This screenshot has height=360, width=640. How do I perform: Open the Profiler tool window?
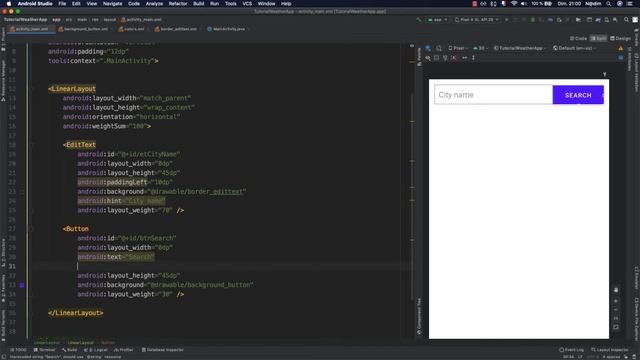tap(124, 350)
